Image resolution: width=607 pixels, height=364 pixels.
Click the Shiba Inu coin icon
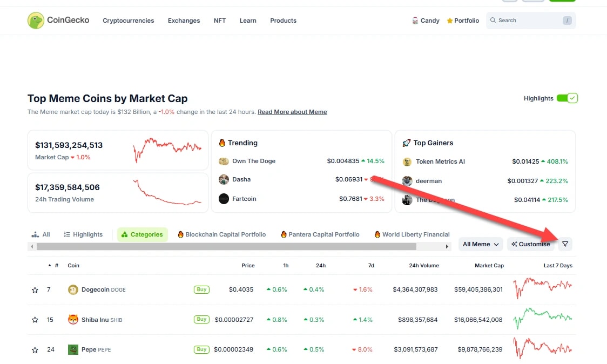[73, 320]
